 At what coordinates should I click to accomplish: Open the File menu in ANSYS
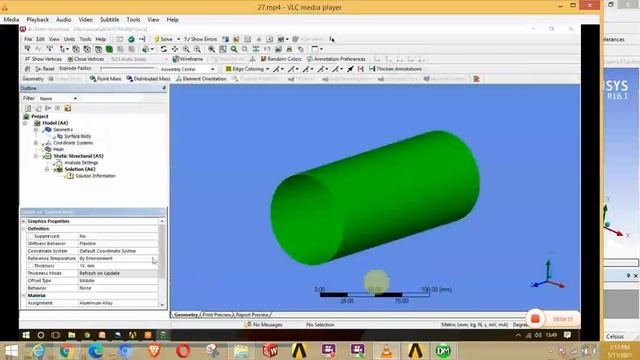28,39
